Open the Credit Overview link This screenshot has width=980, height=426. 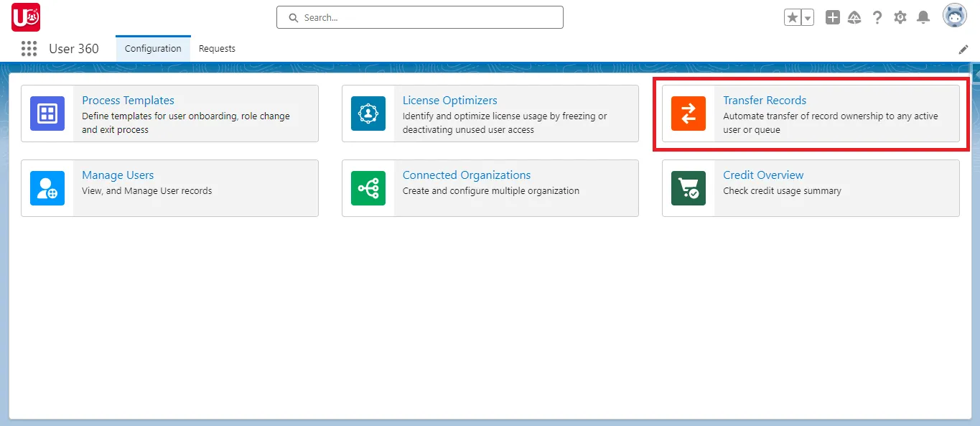coord(762,175)
